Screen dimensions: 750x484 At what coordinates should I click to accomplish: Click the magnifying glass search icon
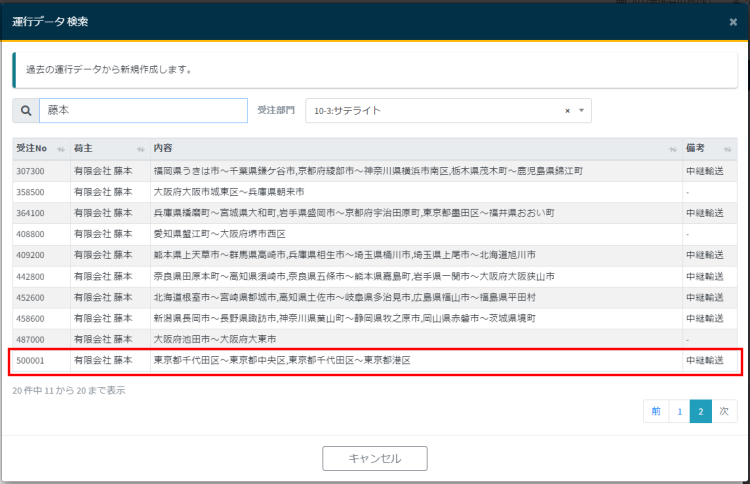tap(25, 110)
